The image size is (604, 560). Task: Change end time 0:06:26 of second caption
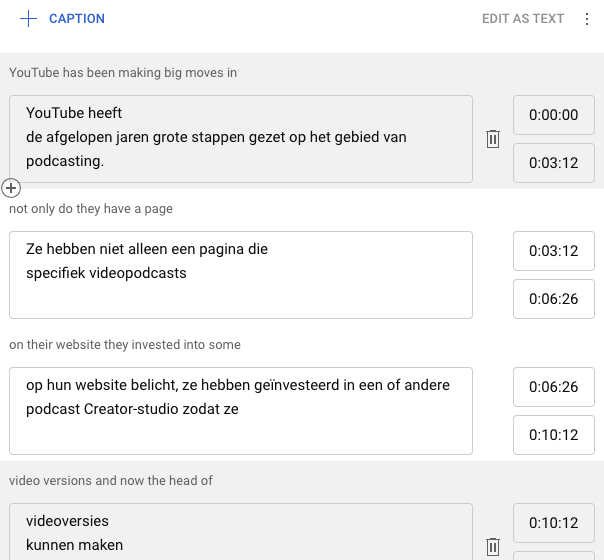click(x=554, y=299)
